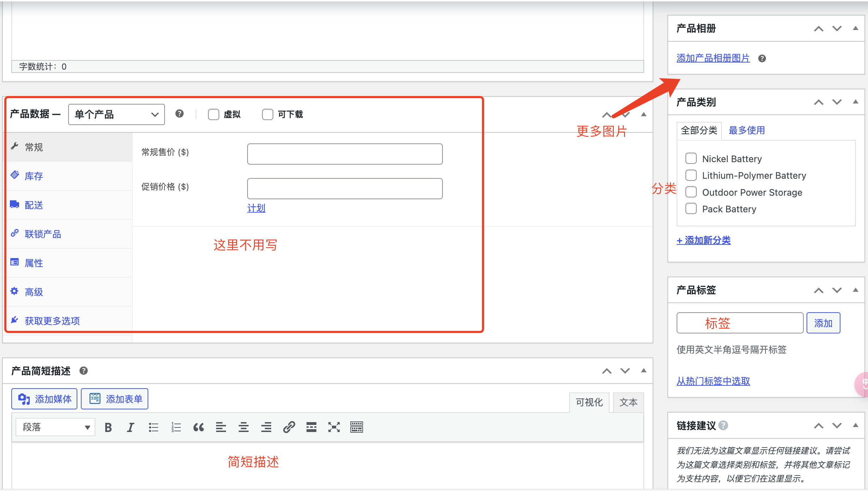Move 产品相册 panel down

[837, 29]
